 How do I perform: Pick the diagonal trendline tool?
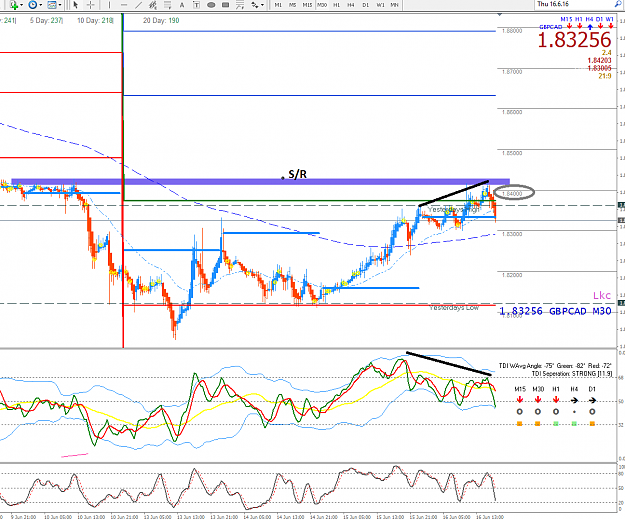point(138,5)
